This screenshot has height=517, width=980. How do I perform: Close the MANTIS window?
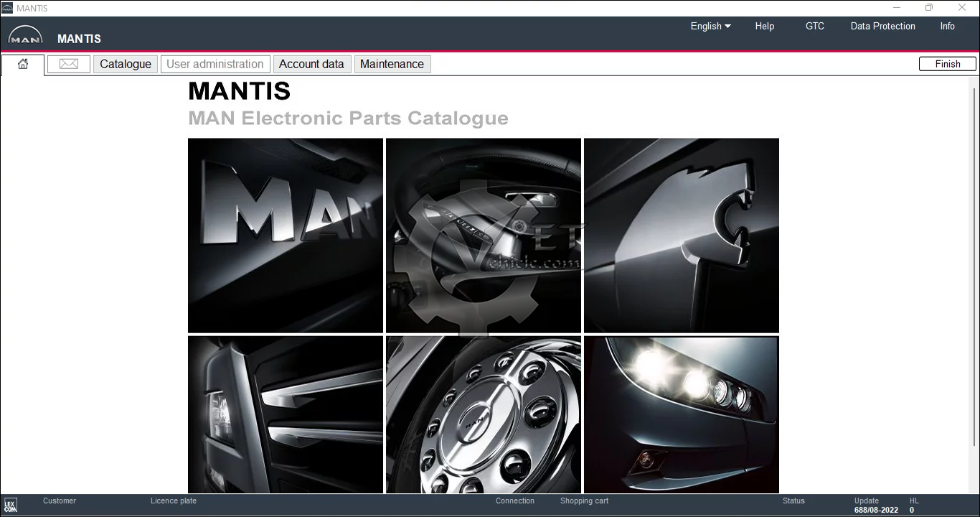click(962, 8)
